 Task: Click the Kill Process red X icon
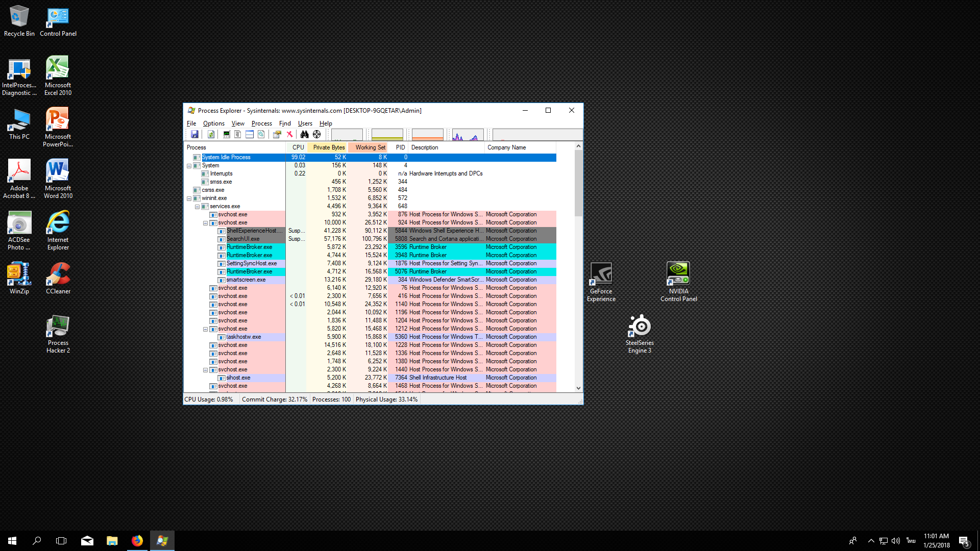tap(289, 134)
